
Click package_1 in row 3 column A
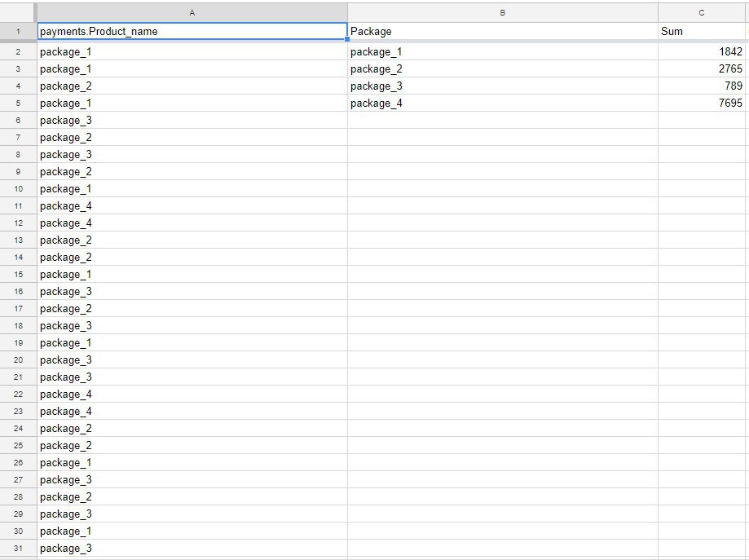pyautogui.click(x=192, y=68)
